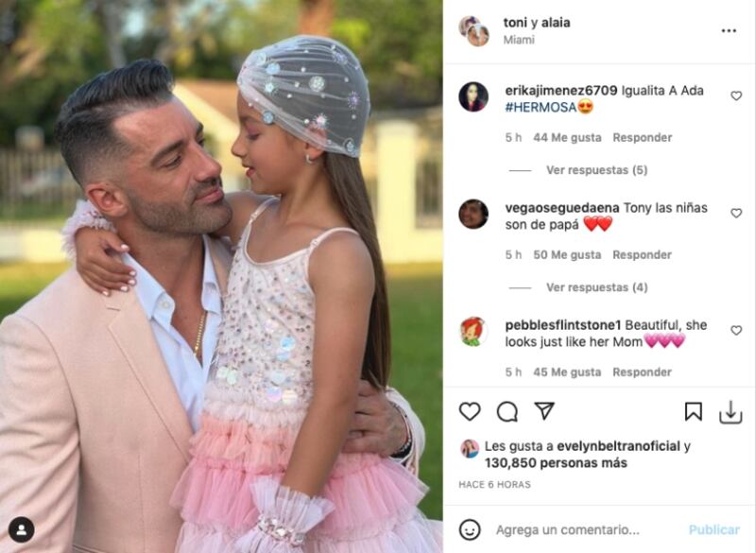Screen dimensions: 756x553
Task: Open the toni y alaia profile avatar
Action: 474,31
